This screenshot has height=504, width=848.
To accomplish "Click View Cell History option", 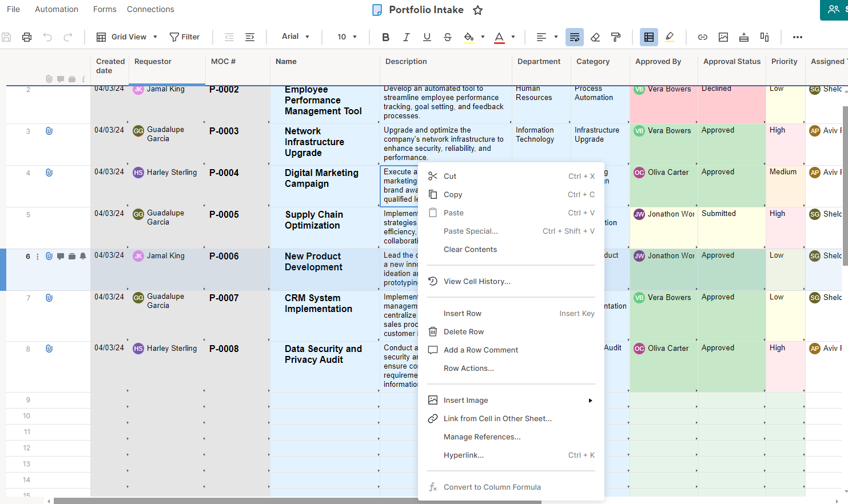I will tap(511, 281).
